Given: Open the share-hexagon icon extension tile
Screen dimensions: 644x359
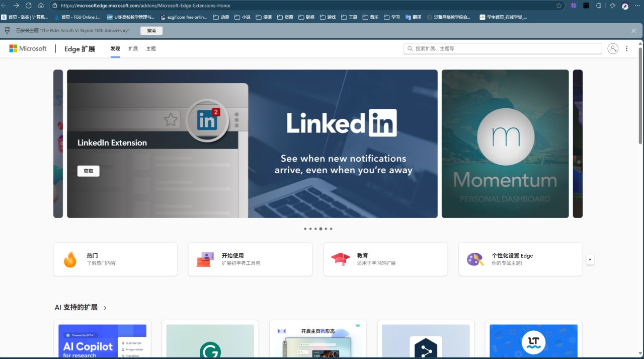Looking at the screenshot, I should [426, 339].
